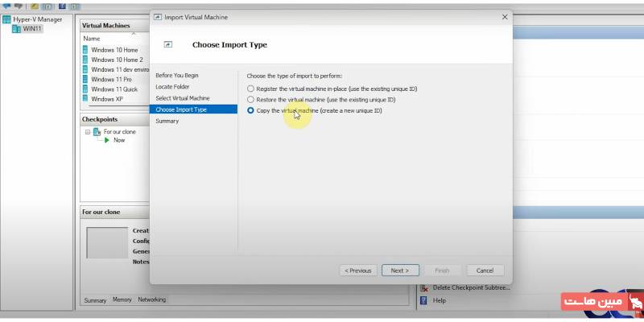Go to Locate Folder wizard step

pos(172,87)
